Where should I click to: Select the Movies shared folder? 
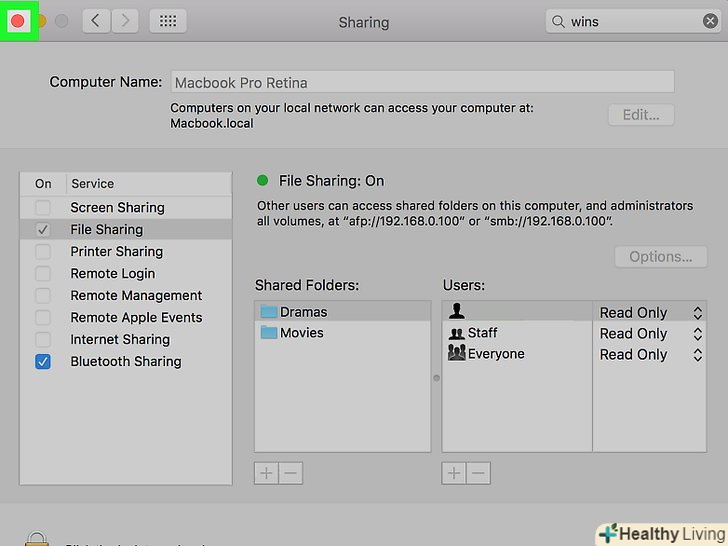301,333
